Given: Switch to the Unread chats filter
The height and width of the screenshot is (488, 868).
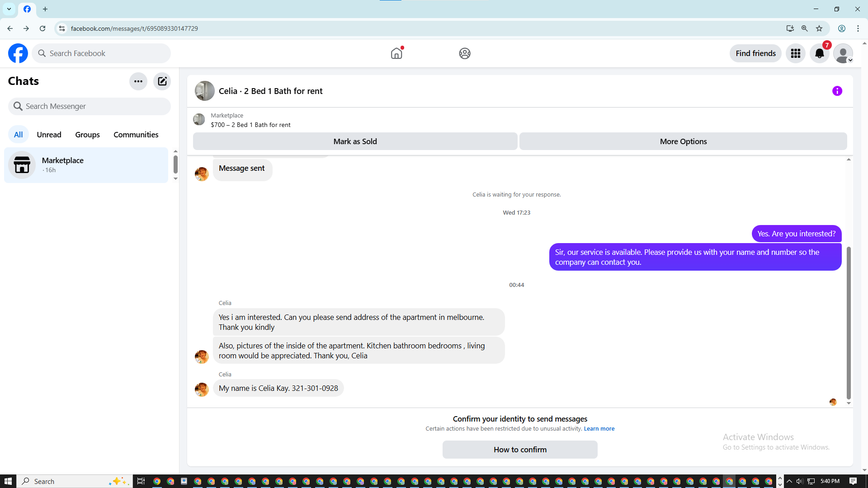Looking at the screenshot, I should point(49,135).
